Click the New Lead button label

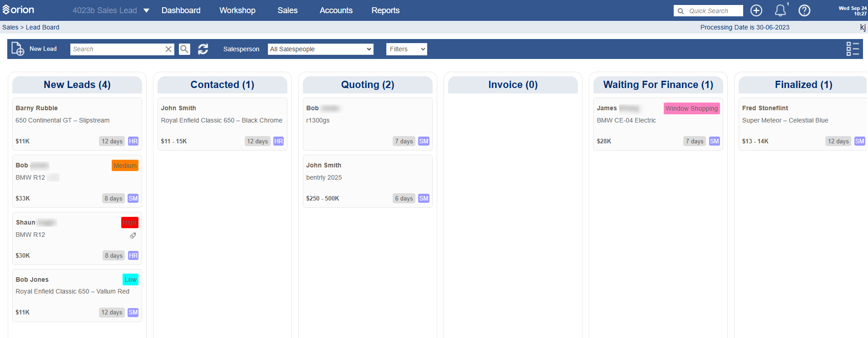pos(43,49)
